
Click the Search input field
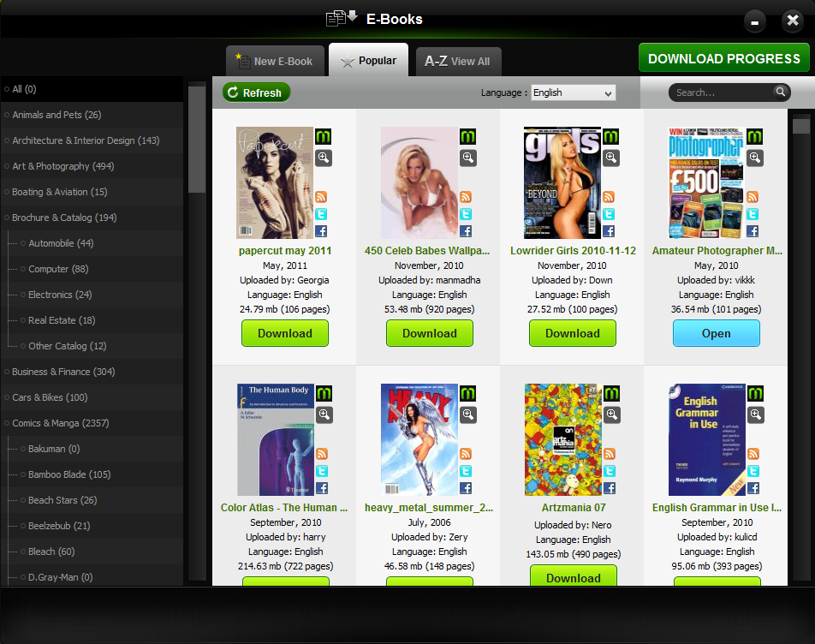724,92
